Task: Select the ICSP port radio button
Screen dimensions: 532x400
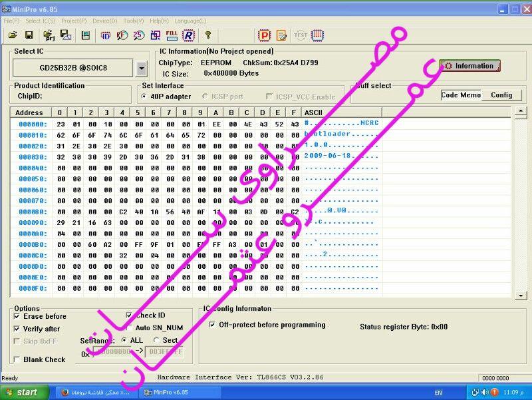Action: [x=205, y=97]
